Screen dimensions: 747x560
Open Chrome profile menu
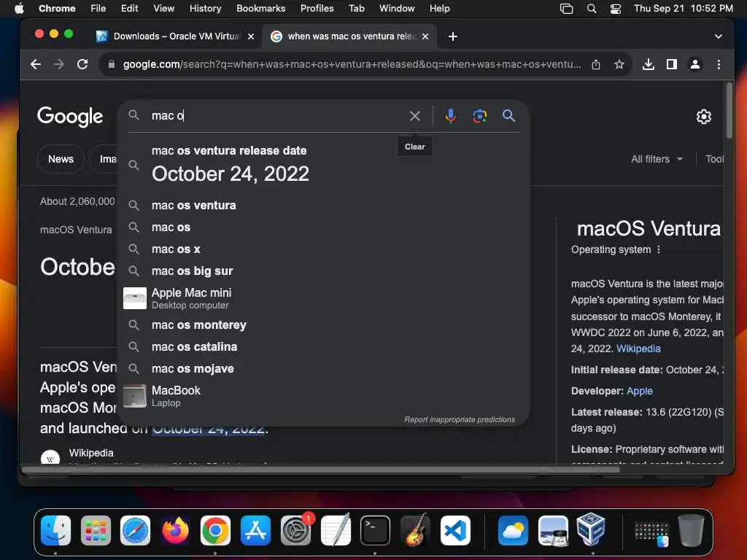(695, 64)
